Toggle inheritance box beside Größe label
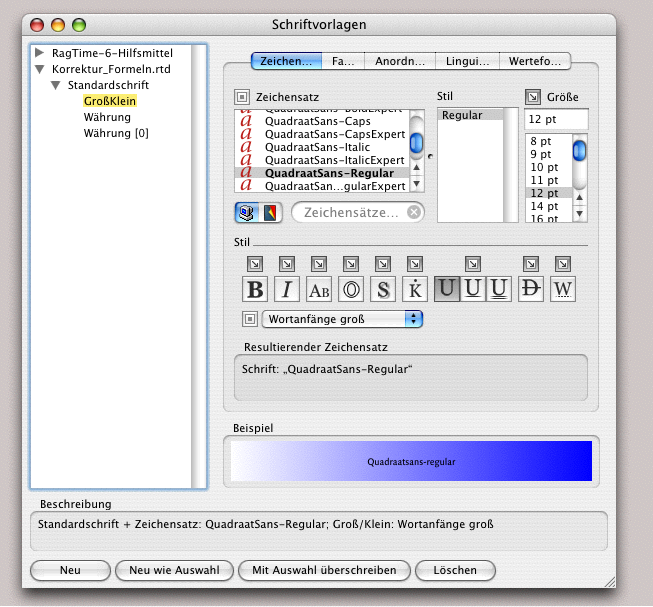The width and height of the screenshot is (653, 607). (x=532, y=97)
